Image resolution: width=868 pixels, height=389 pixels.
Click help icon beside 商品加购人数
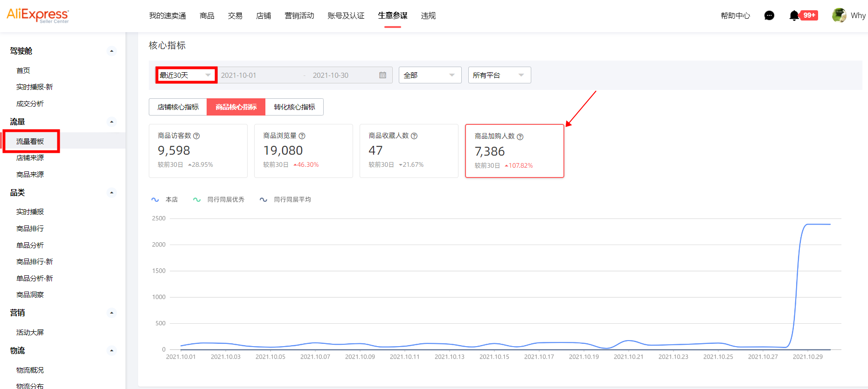point(520,137)
